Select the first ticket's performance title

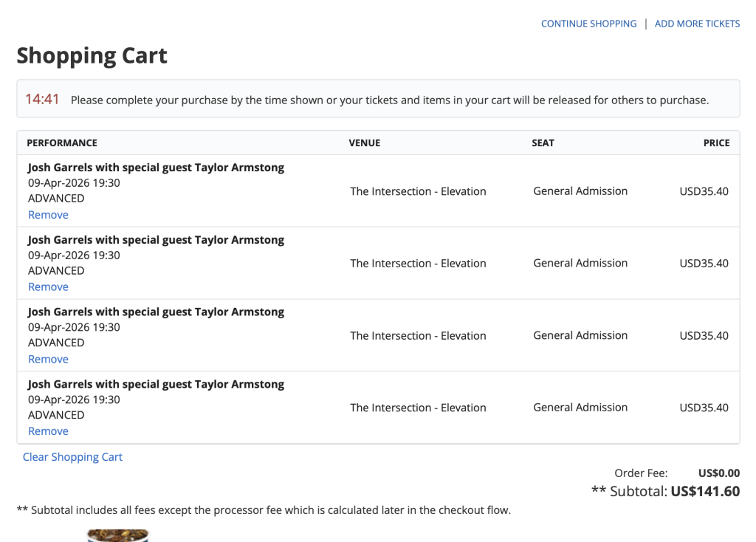click(x=156, y=168)
